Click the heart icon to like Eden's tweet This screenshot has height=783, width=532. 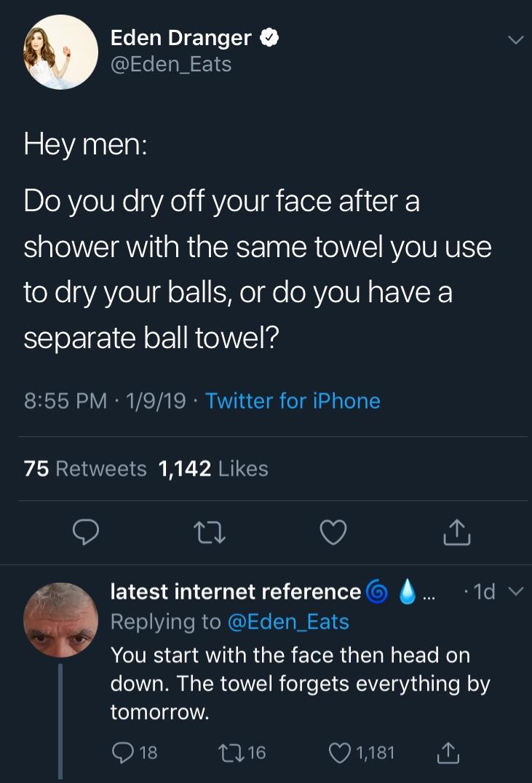333,532
